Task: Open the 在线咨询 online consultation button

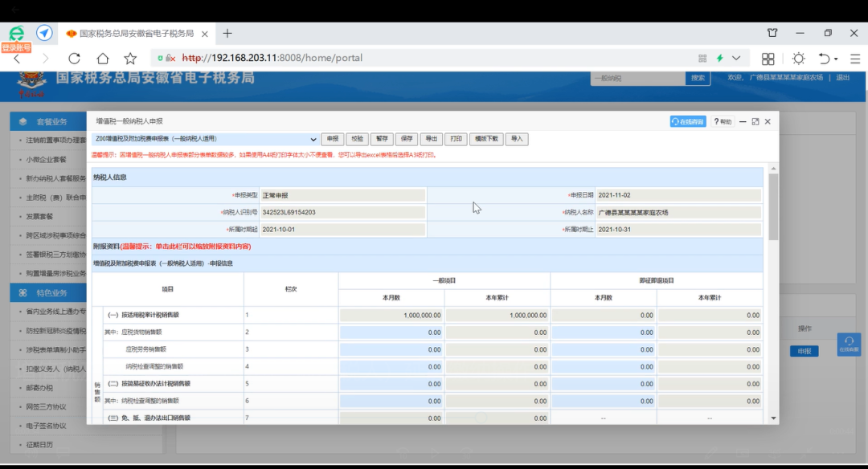Action: point(688,122)
